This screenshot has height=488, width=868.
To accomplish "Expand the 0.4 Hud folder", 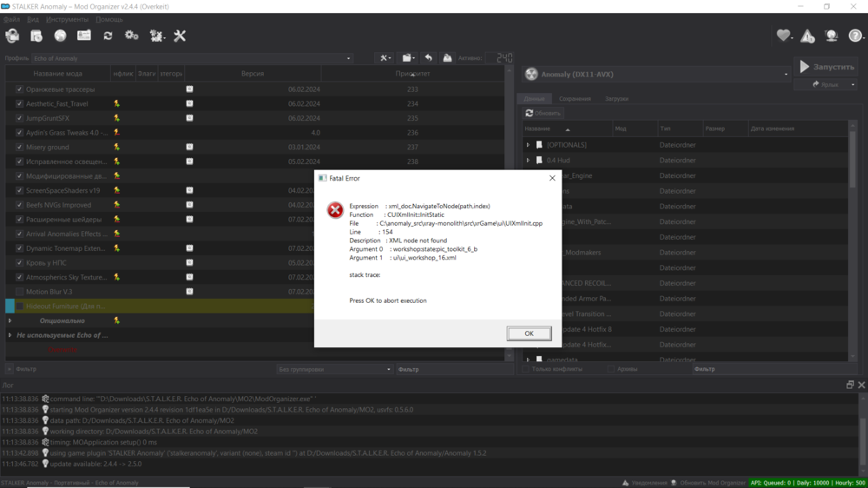I will point(528,160).
